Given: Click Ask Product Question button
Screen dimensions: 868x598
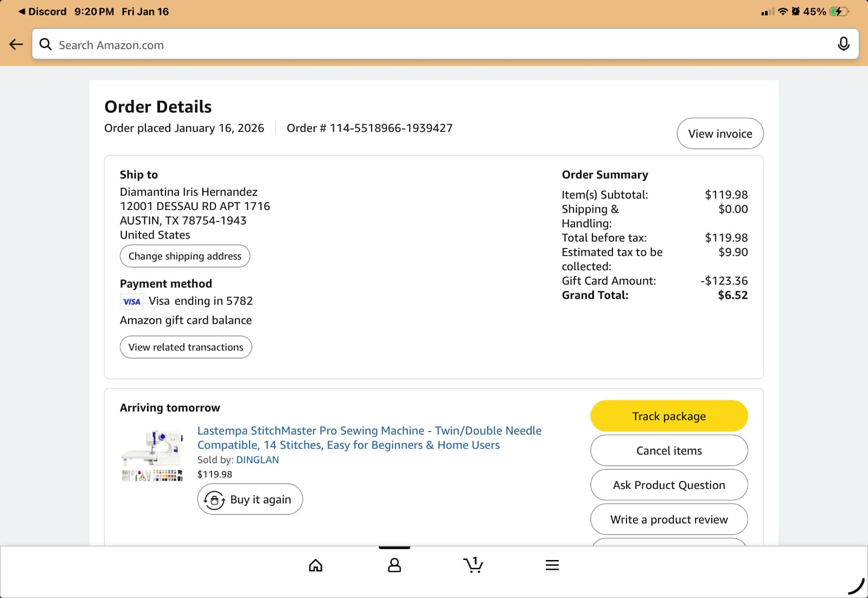Looking at the screenshot, I should 669,485.
